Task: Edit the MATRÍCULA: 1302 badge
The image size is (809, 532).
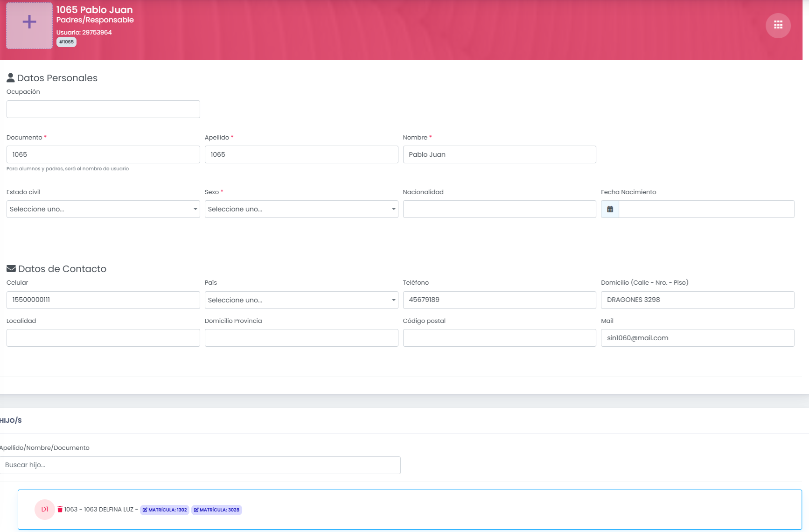Action: pyautogui.click(x=165, y=510)
